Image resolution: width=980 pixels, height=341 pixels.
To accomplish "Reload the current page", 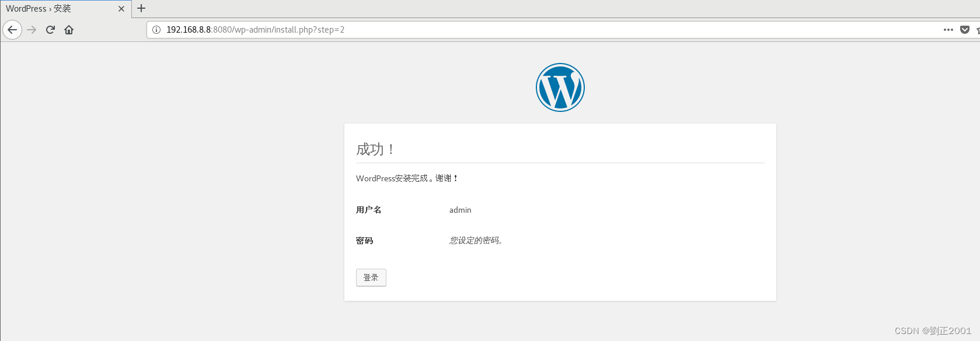I will [50, 30].
